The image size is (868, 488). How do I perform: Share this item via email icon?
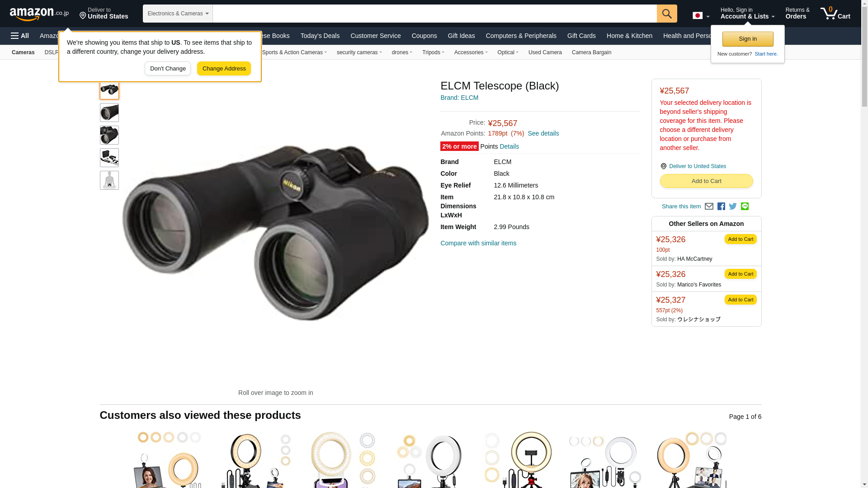click(x=709, y=206)
